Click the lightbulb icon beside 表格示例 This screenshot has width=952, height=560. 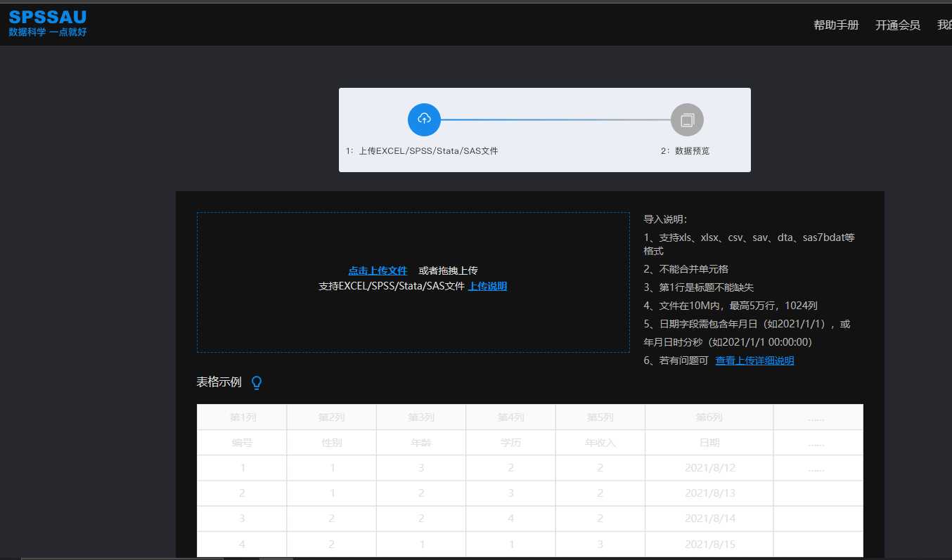click(257, 382)
